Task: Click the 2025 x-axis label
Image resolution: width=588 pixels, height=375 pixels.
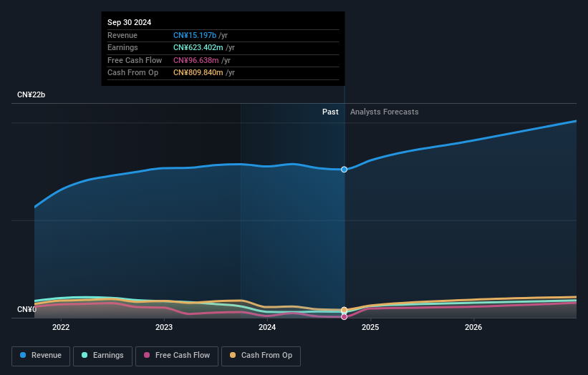Action: 370,328
